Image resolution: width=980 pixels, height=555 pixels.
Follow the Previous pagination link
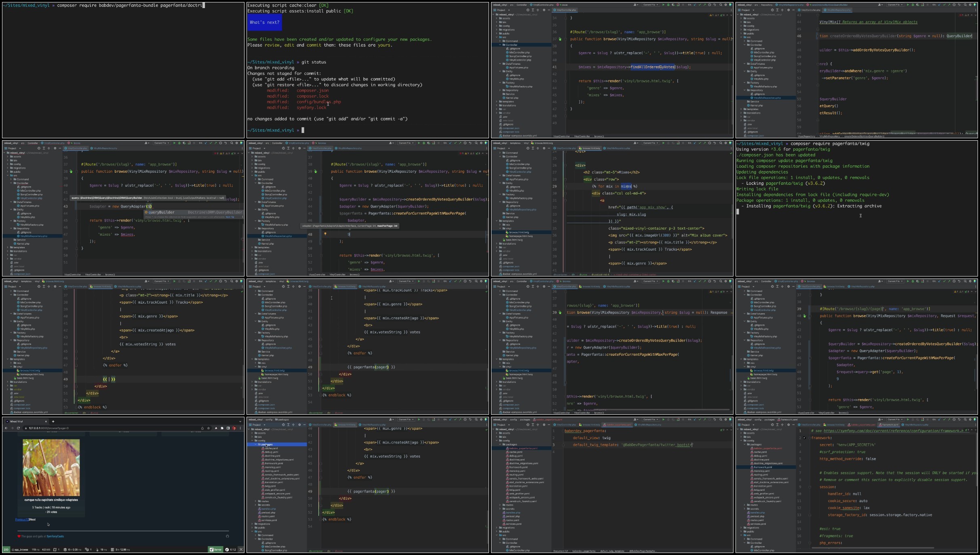[x=20, y=519]
